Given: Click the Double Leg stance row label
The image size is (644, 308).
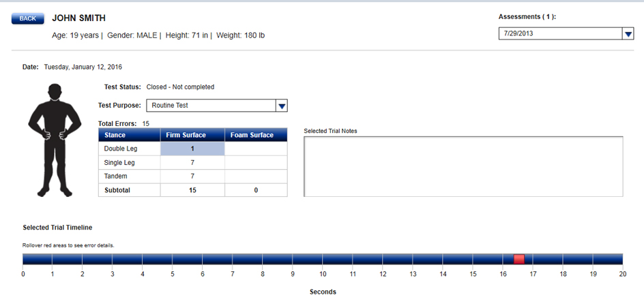Looking at the screenshot, I should click(x=120, y=149).
